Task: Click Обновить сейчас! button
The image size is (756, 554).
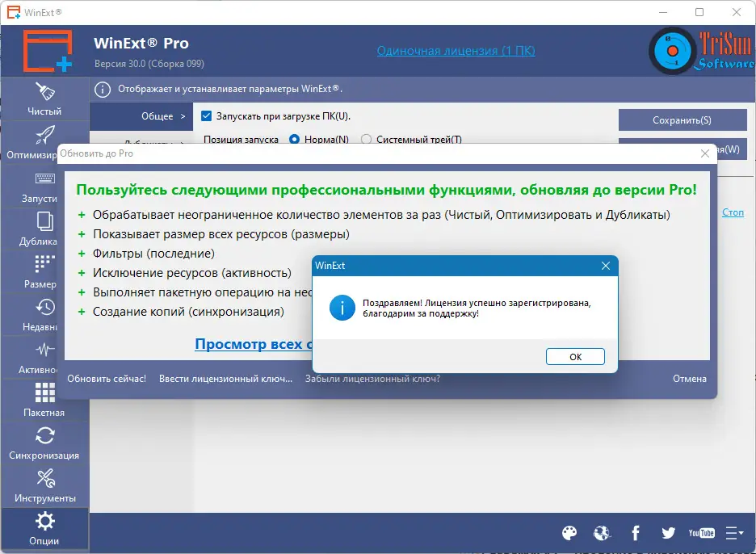Action: 107,379
